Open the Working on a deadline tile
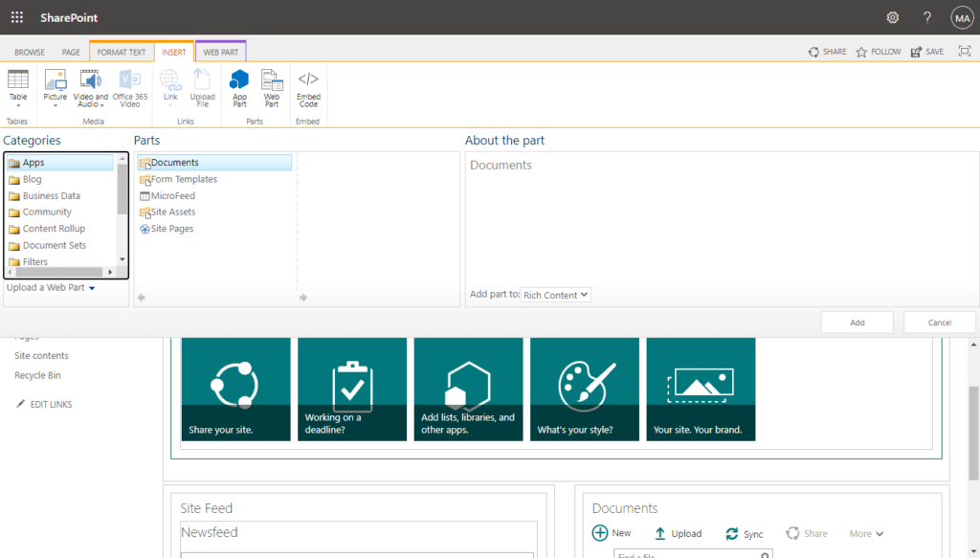980x558 pixels. [x=352, y=390]
